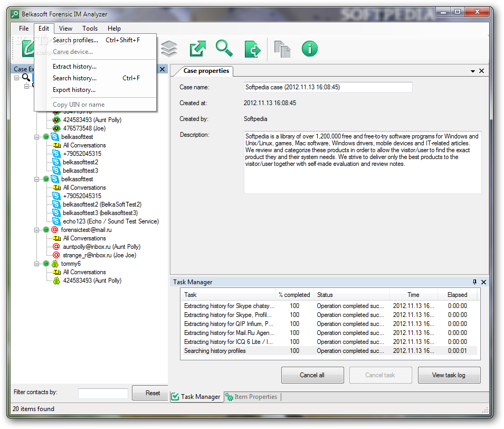The image size is (504, 429).
Task: Collapse the first belkasofttest Skype profile
Action: point(36,137)
